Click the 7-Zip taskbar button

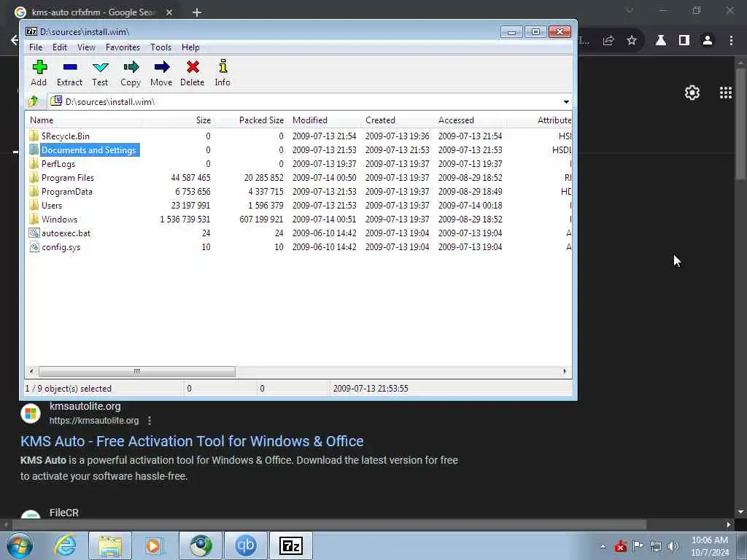(291, 545)
